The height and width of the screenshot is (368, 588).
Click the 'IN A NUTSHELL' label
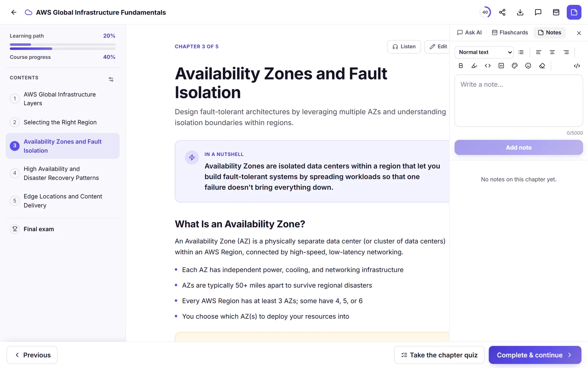point(224,154)
